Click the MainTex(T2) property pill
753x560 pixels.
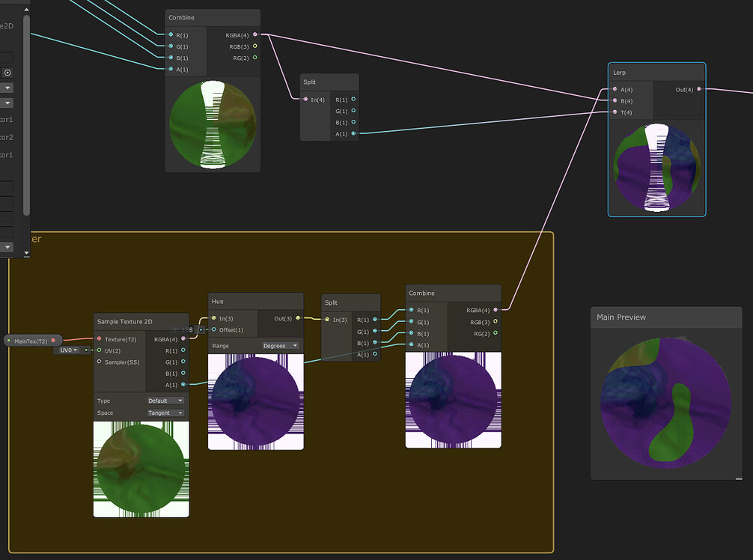31,339
